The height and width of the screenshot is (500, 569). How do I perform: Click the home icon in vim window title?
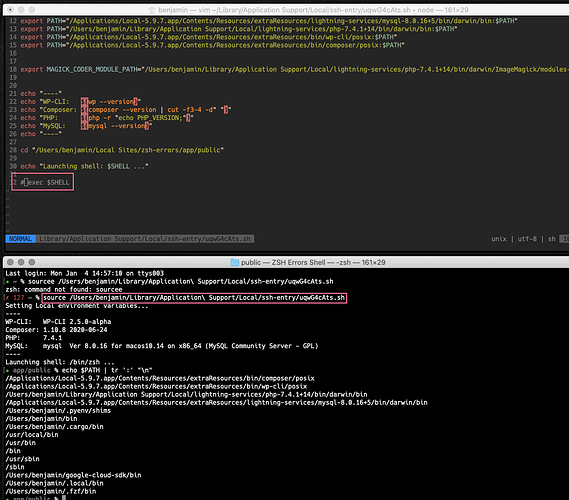tap(152, 10)
